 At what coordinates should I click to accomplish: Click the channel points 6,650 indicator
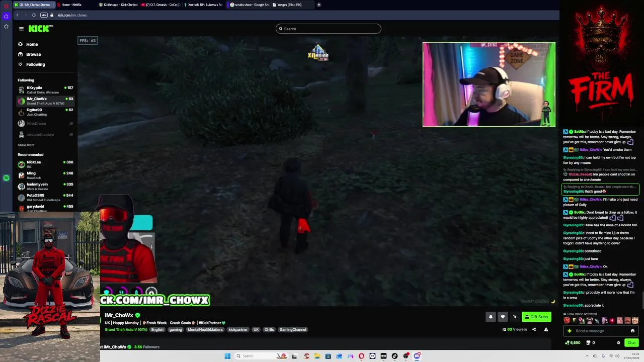(573, 343)
